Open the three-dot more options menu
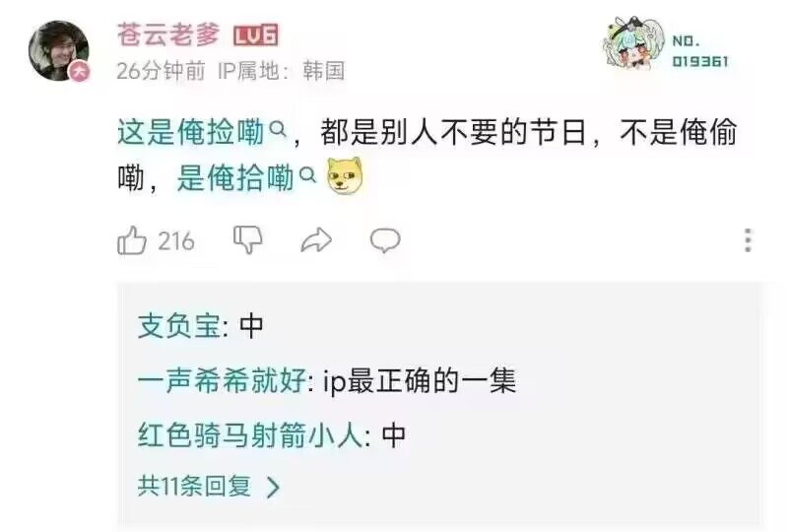The width and height of the screenshot is (788, 532). 748,240
